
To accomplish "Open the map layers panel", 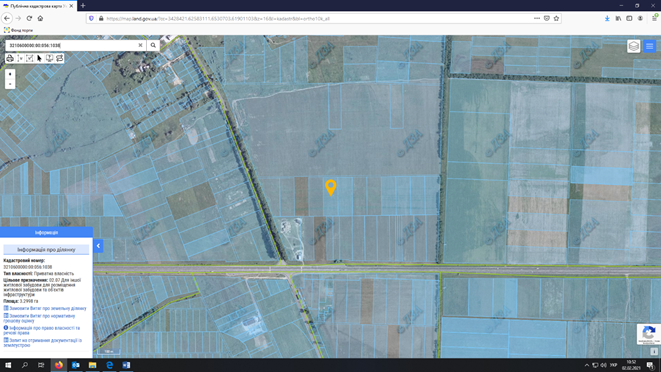I will pyautogui.click(x=634, y=46).
